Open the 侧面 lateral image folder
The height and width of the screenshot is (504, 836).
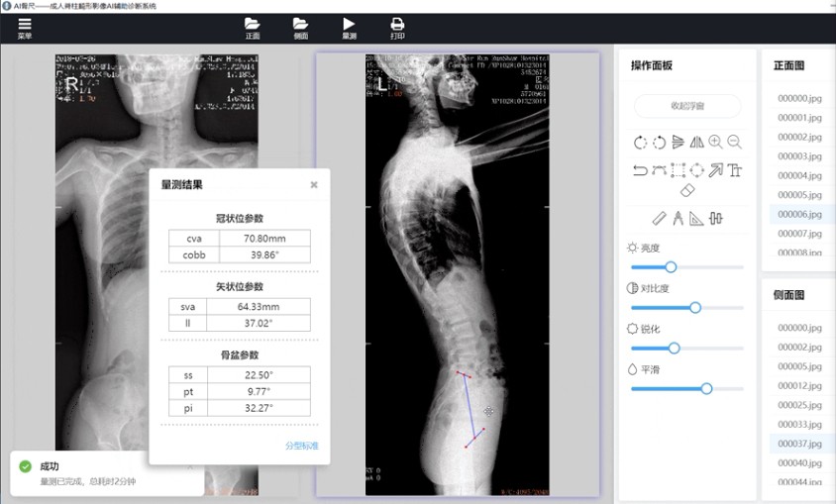click(301, 29)
